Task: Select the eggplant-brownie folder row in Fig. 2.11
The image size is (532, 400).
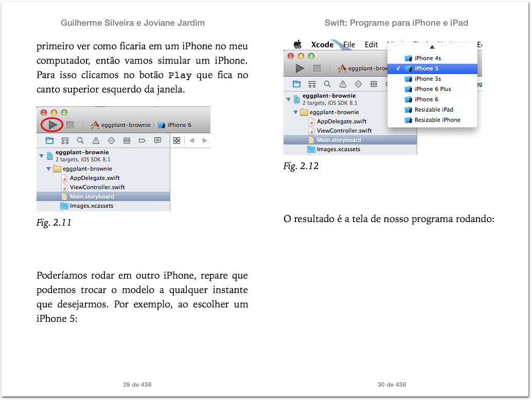Action: point(103,169)
